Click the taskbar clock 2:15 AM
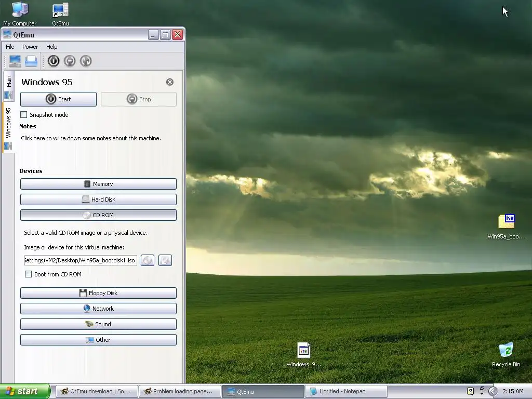Image resolution: width=532 pixels, height=399 pixels. [513, 391]
